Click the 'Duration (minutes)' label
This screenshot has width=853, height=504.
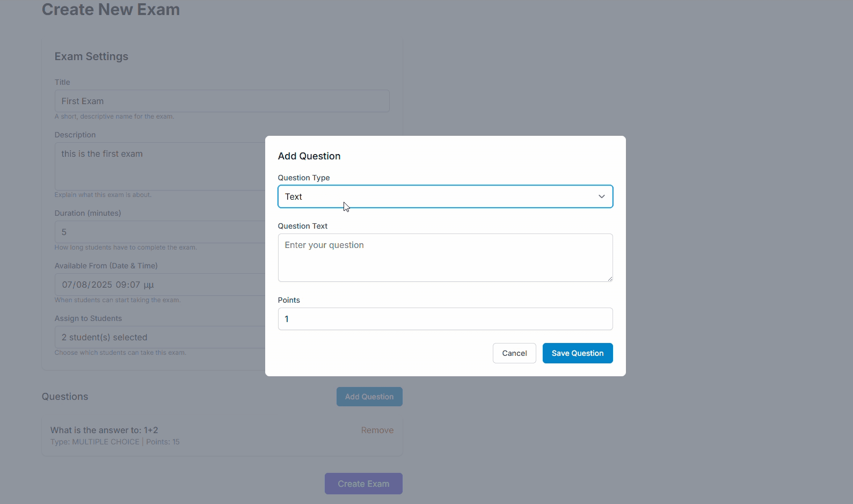88,213
